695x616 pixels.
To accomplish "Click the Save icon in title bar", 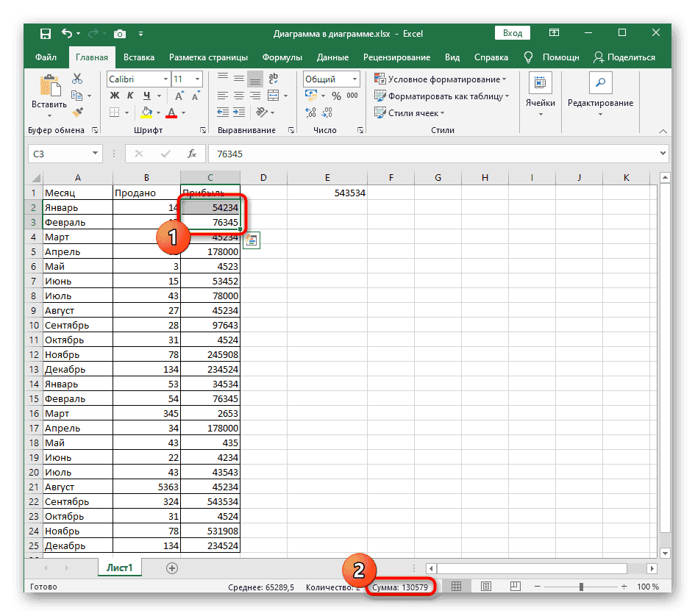I will point(46,34).
